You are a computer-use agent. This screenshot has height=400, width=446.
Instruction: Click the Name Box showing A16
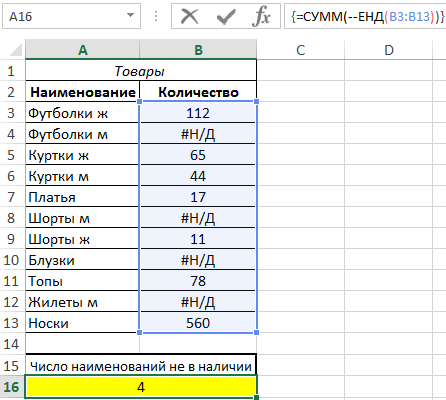click(71, 16)
